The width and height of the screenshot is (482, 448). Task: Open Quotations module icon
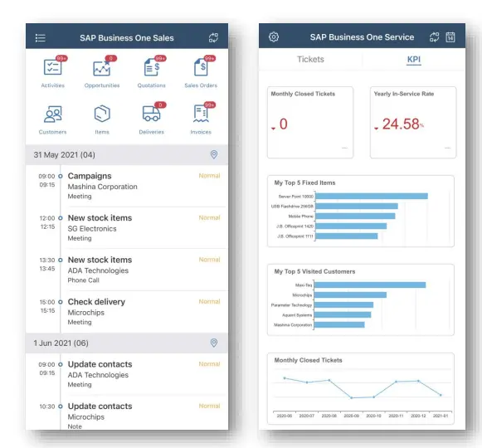152,67
